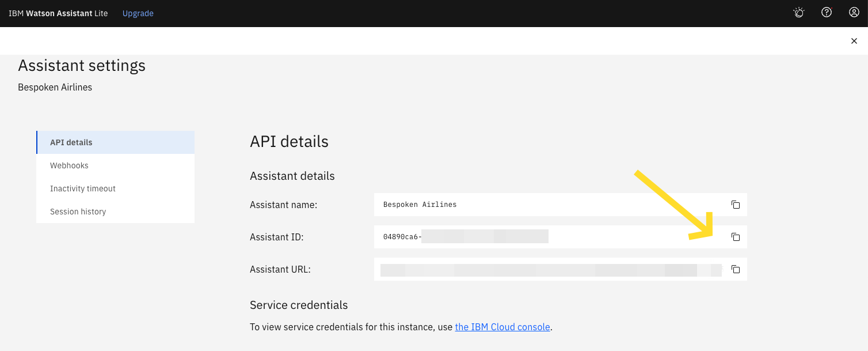
Task: Switch to the Webhooks settings section
Action: (x=69, y=165)
